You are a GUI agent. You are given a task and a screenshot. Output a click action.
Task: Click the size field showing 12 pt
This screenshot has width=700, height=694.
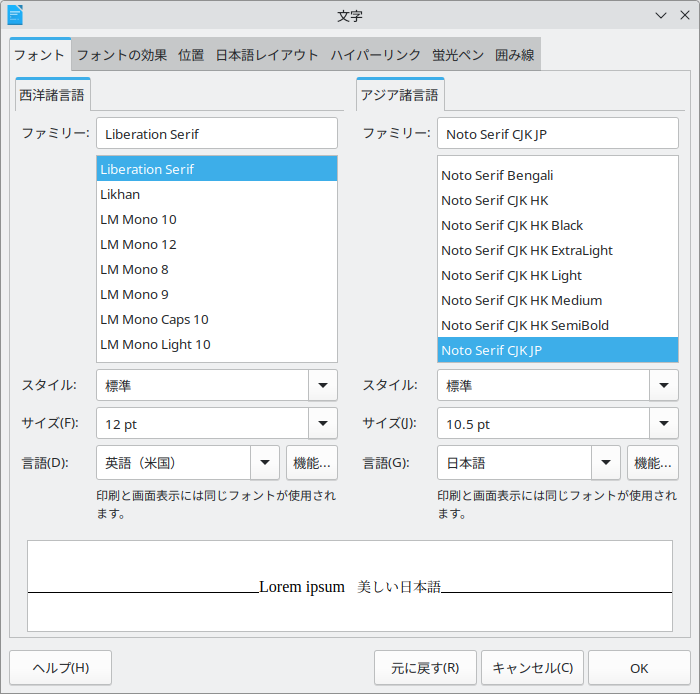(x=202, y=423)
